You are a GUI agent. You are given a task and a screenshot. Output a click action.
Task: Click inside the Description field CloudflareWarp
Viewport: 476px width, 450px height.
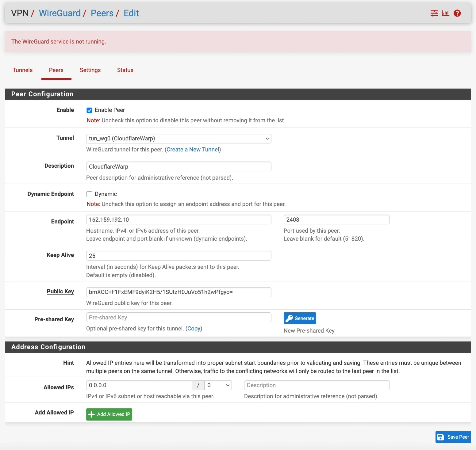(x=179, y=166)
